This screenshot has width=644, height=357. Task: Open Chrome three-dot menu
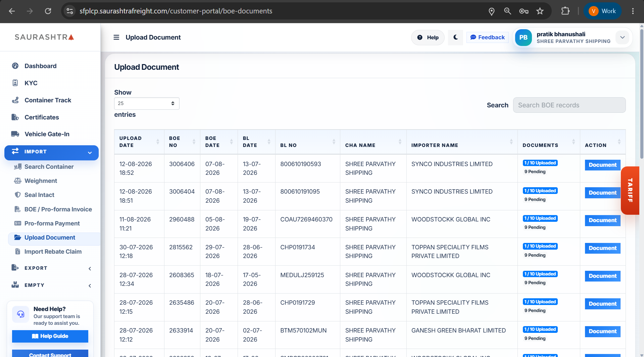[x=633, y=11]
